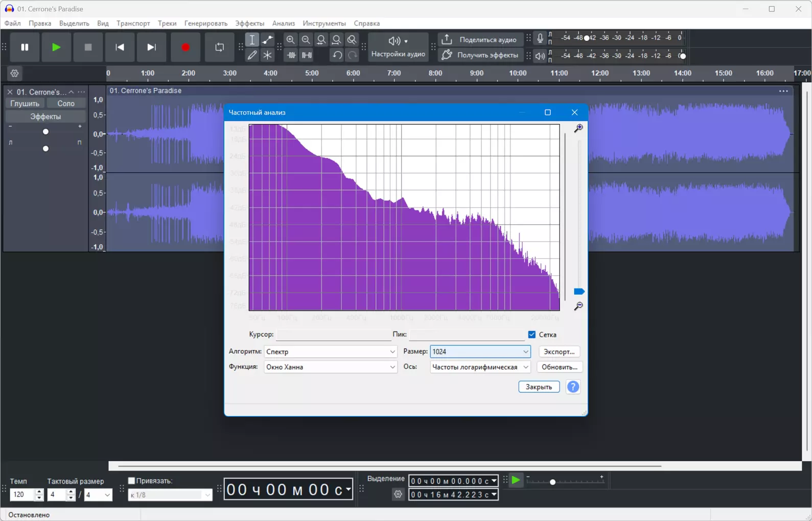
Task: Click the Redo arrow icon
Action: click(x=352, y=55)
